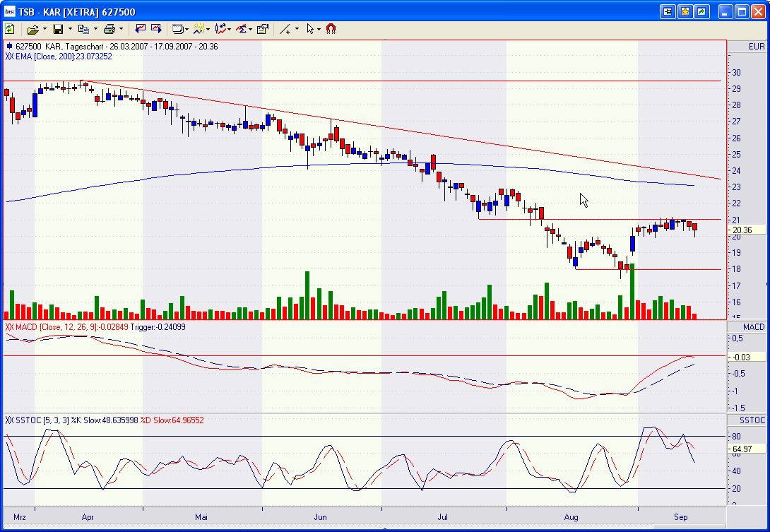Image resolution: width=770 pixels, height=532 pixels.
Task: Click the title bar connector icon
Action: [x=668, y=11]
